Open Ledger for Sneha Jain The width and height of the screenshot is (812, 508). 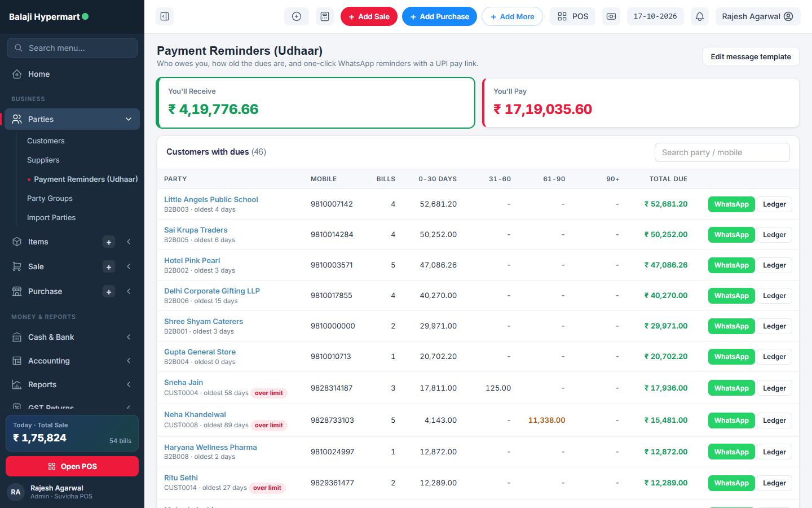click(774, 388)
